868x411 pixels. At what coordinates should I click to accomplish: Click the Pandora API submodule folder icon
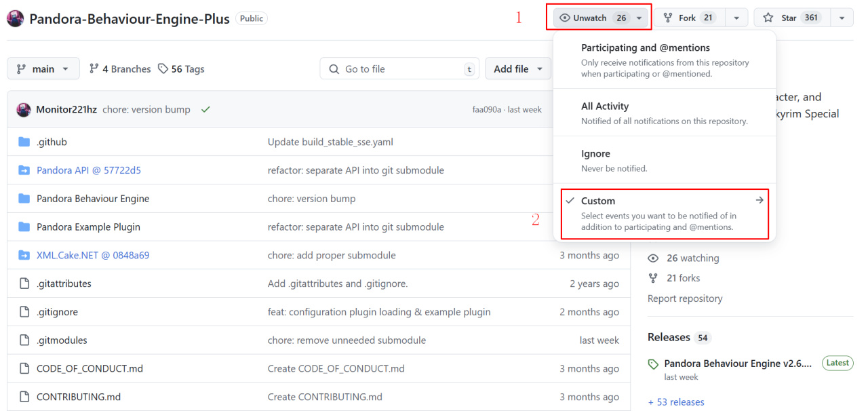pyautogui.click(x=24, y=170)
